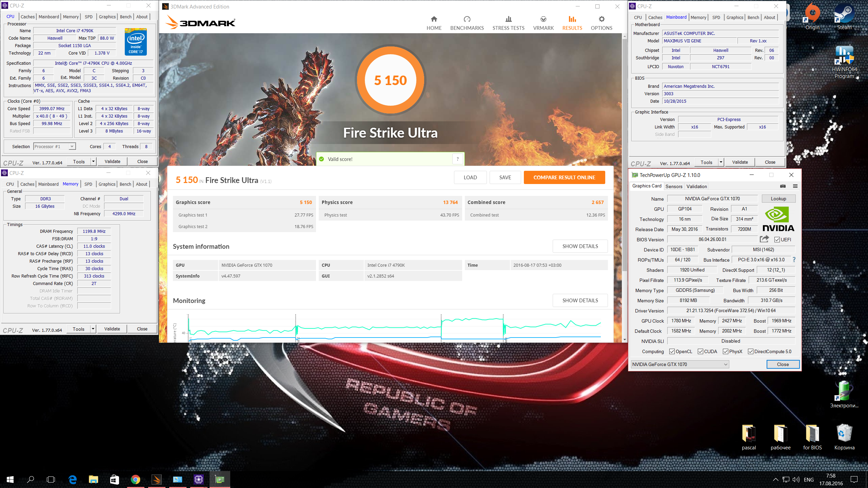Toggle the PhysX checkbox
The width and height of the screenshot is (868, 488).
(725, 351)
